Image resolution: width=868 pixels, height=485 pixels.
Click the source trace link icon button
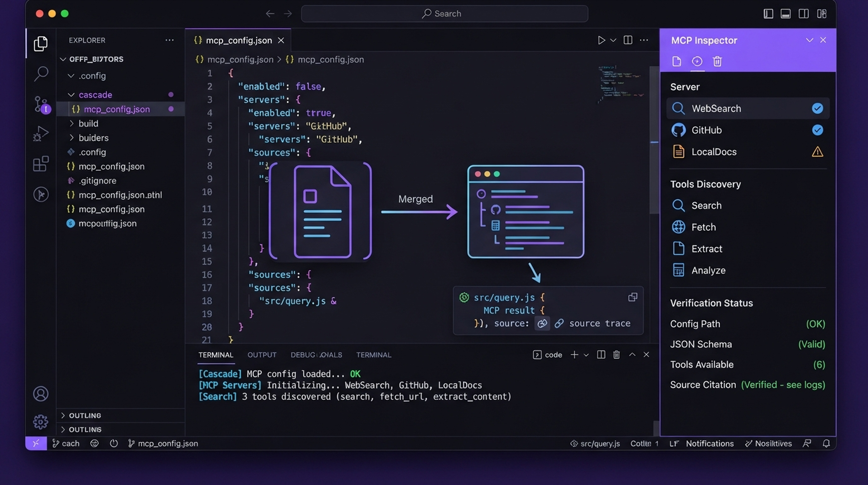coord(542,323)
